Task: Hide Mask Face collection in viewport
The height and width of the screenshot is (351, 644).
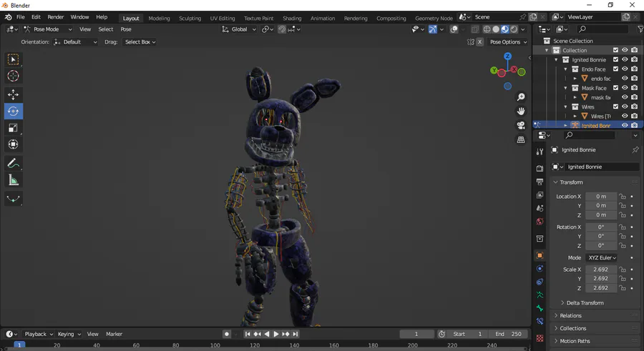Action: [625, 88]
